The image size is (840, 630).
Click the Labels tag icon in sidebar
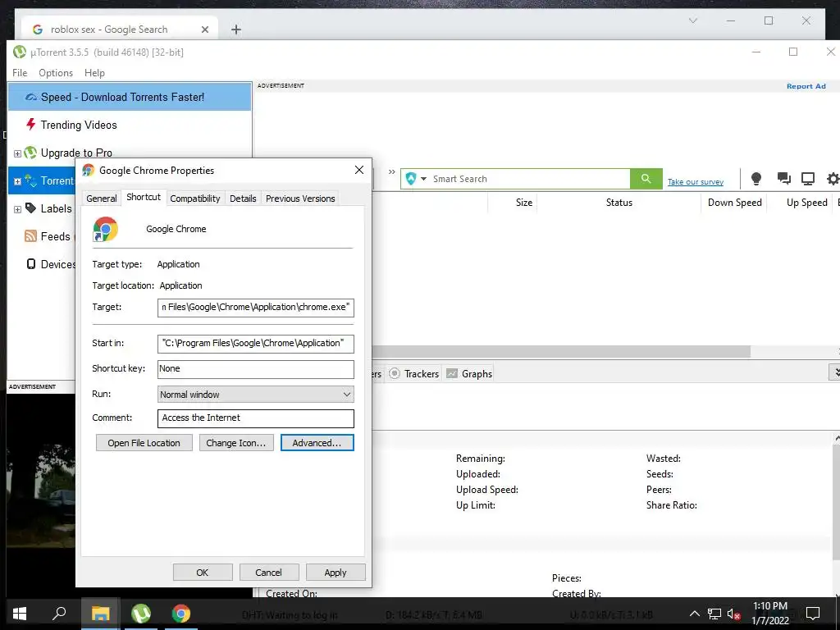coord(30,208)
